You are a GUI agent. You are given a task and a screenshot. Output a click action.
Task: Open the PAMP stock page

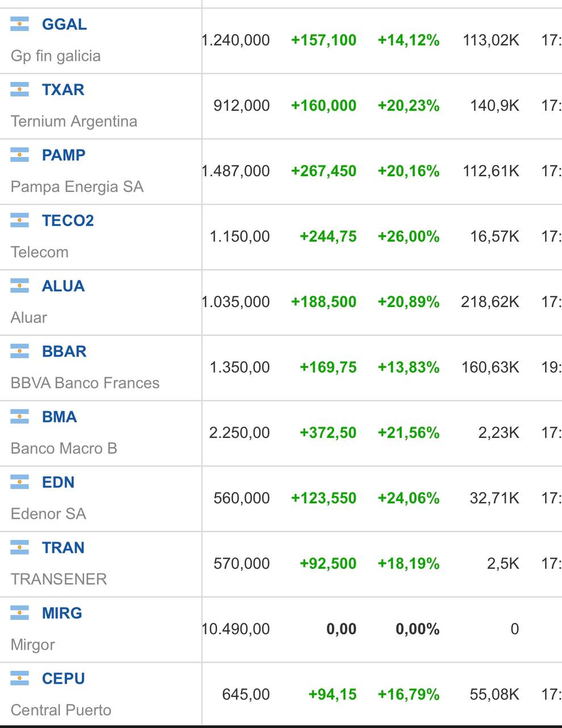pos(64,155)
